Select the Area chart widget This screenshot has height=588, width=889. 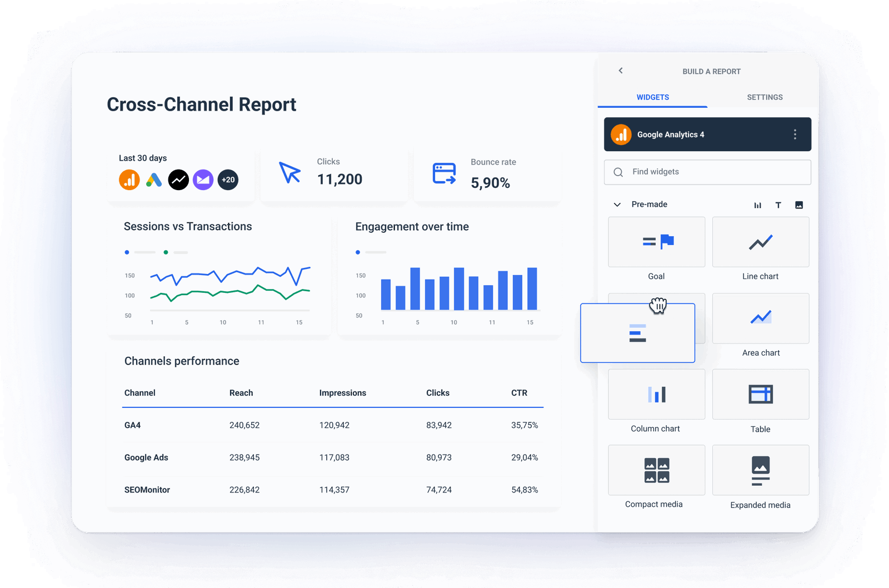tap(760, 318)
